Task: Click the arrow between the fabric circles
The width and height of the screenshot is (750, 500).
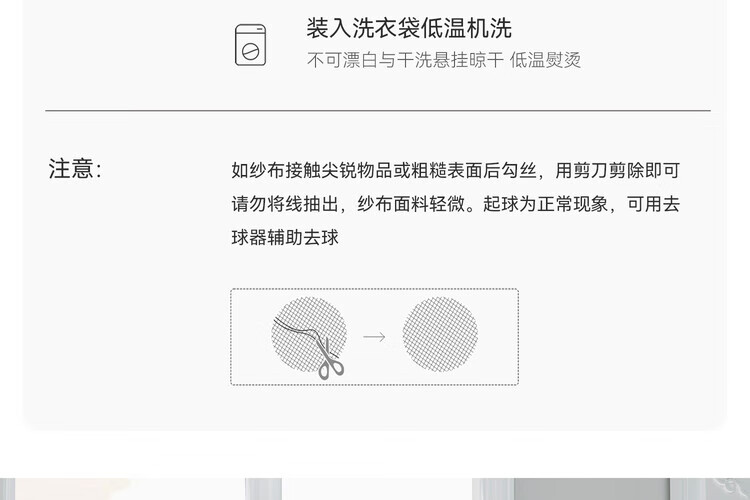Action: pos(374,337)
